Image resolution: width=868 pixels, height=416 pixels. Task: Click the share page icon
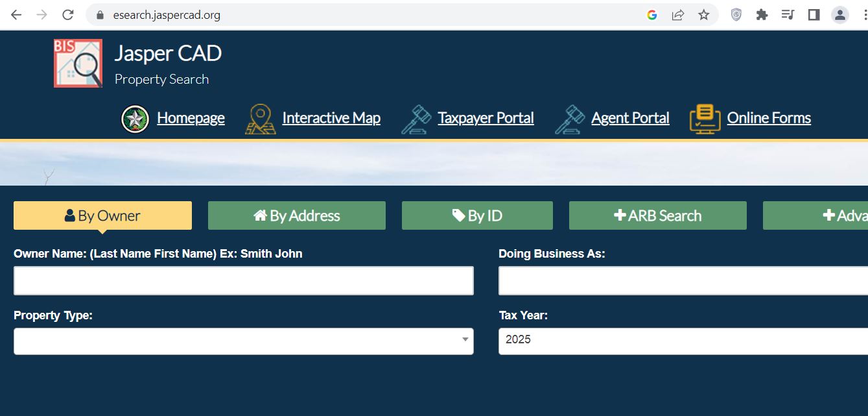point(678,15)
